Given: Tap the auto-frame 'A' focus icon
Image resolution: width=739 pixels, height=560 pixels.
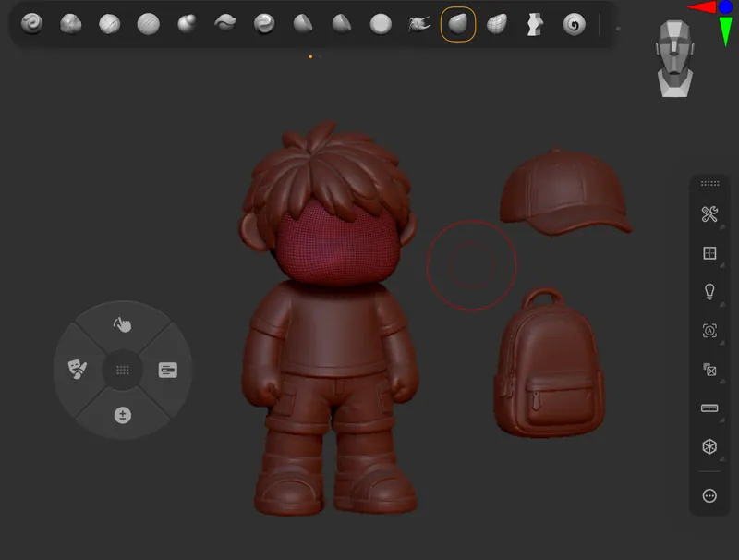Looking at the screenshot, I should [709, 331].
